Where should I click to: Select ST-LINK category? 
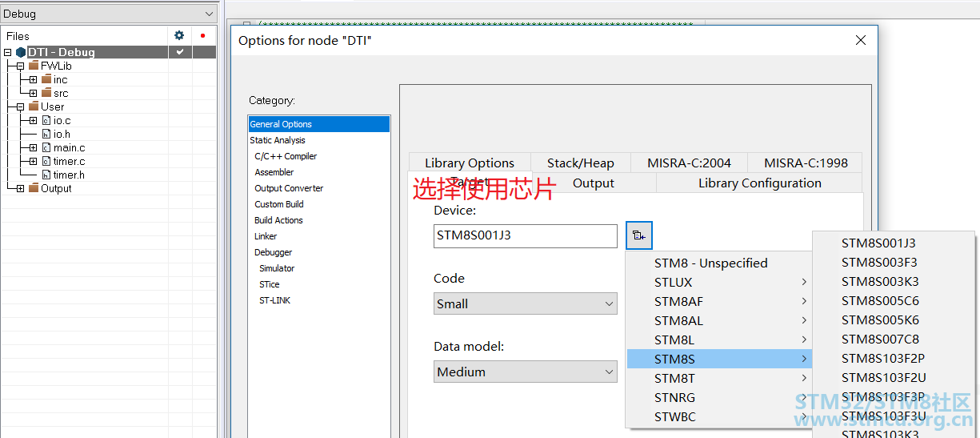point(274,300)
